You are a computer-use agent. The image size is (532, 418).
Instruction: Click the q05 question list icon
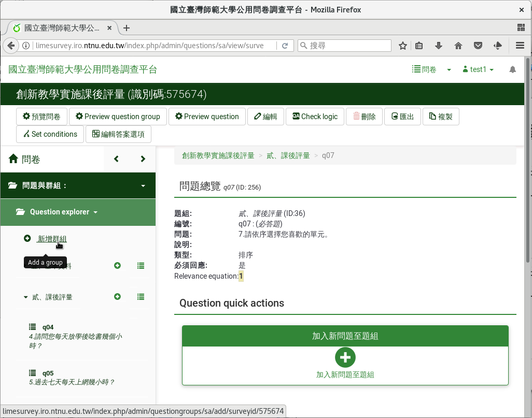(x=32, y=373)
